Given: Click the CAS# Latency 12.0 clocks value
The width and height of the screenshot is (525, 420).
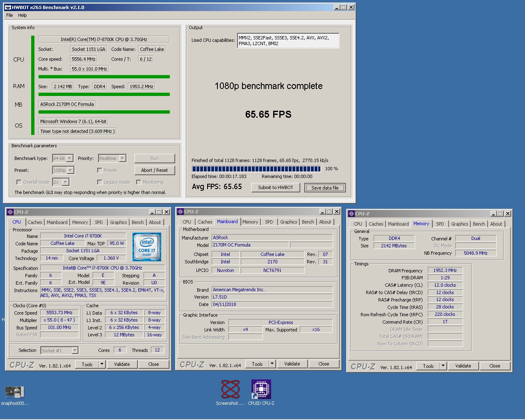Looking at the screenshot, I should tap(445, 285).
